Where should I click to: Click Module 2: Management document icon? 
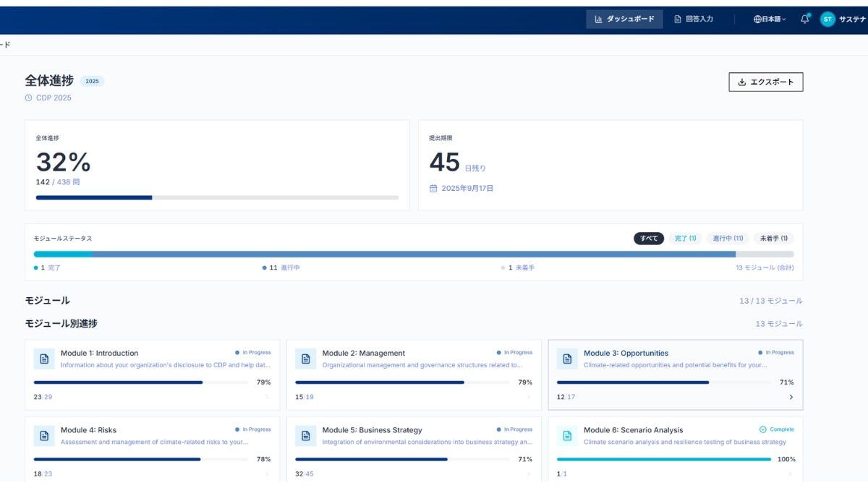[306, 359]
